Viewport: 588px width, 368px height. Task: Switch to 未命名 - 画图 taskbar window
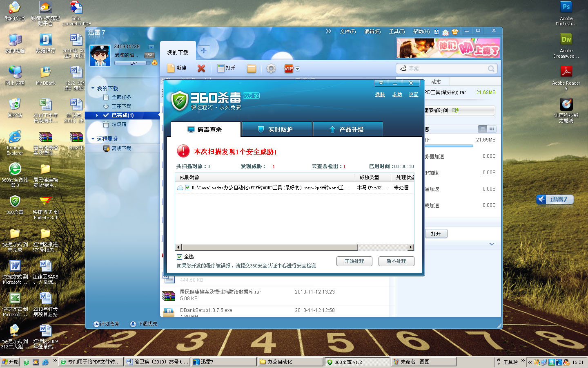click(x=423, y=362)
